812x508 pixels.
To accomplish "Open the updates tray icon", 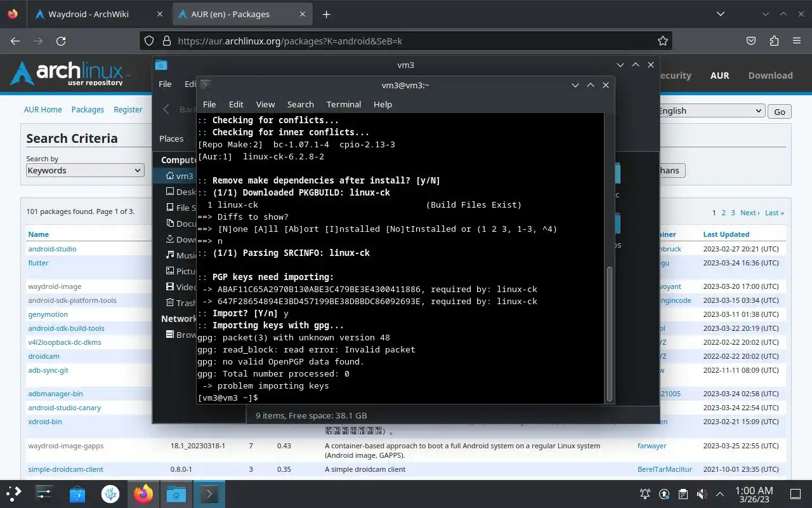I will (x=664, y=493).
